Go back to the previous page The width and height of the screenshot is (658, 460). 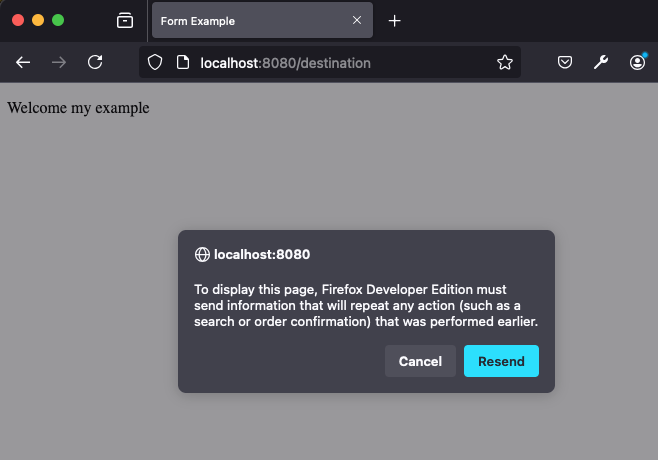(23, 62)
